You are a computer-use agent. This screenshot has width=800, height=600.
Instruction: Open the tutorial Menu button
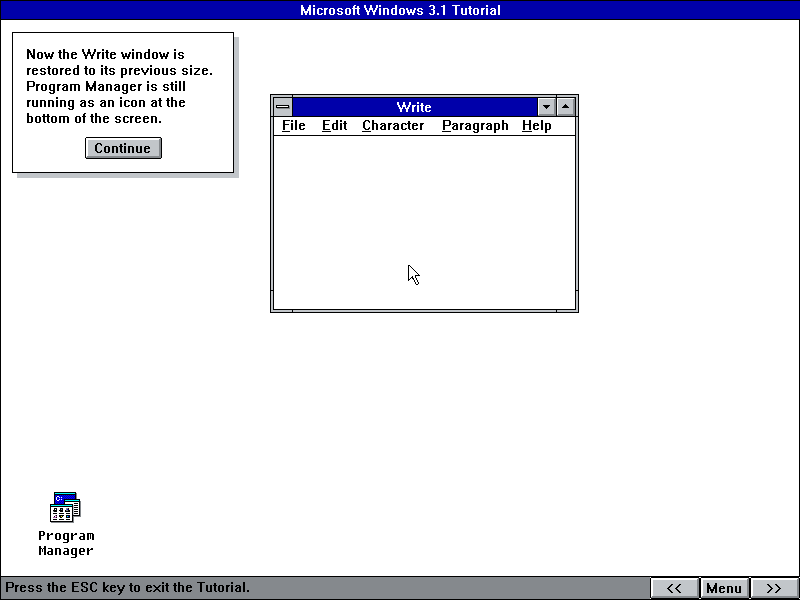click(723, 588)
